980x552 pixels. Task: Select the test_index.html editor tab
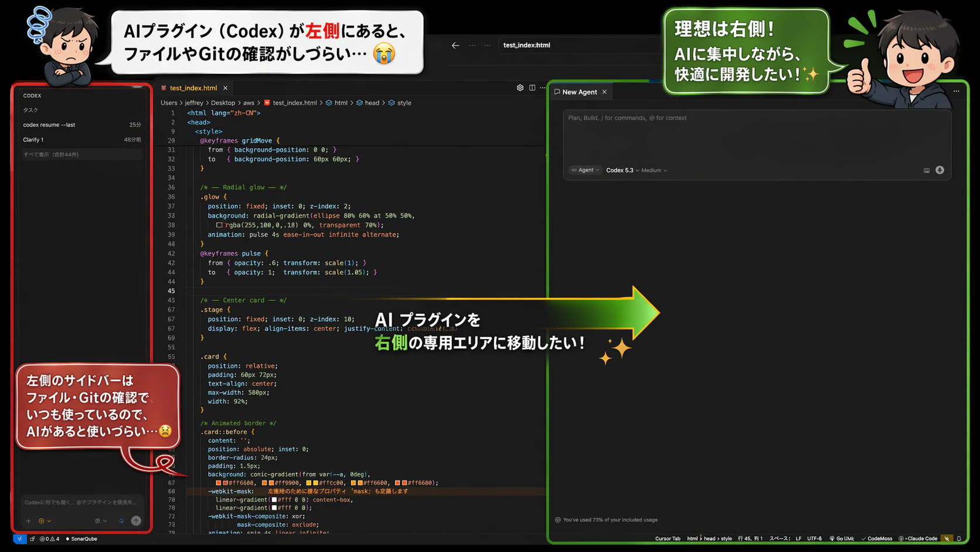193,88
